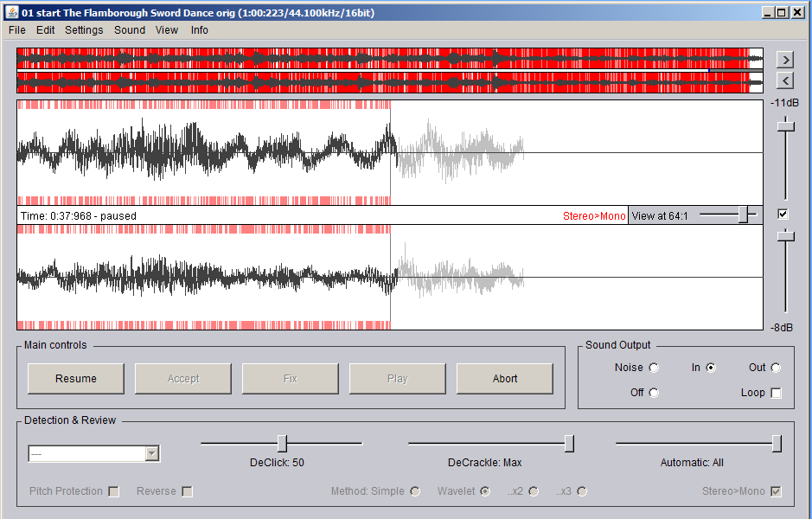
Task: Open the Sound menu
Action: [130, 30]
